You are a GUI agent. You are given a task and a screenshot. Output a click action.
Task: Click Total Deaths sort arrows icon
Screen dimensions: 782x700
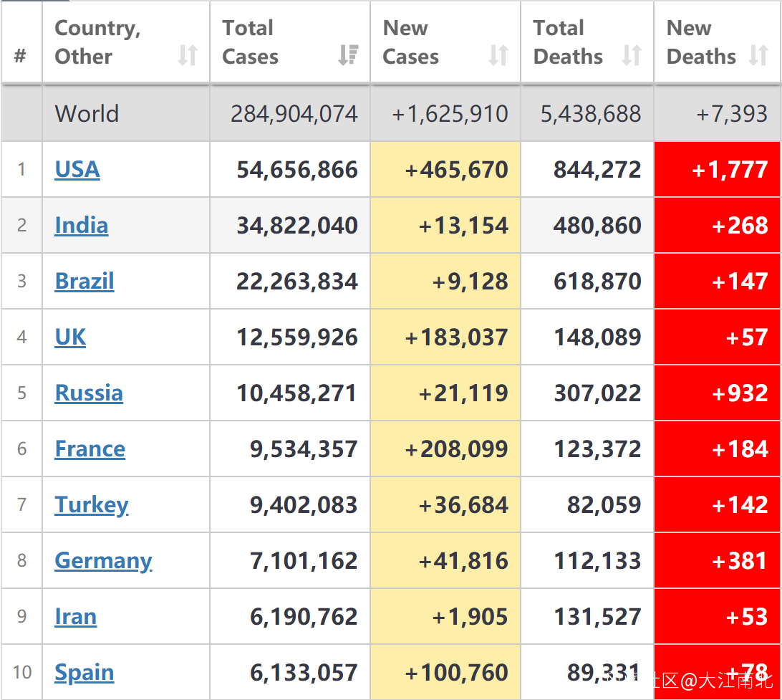[x=632, y=55]
